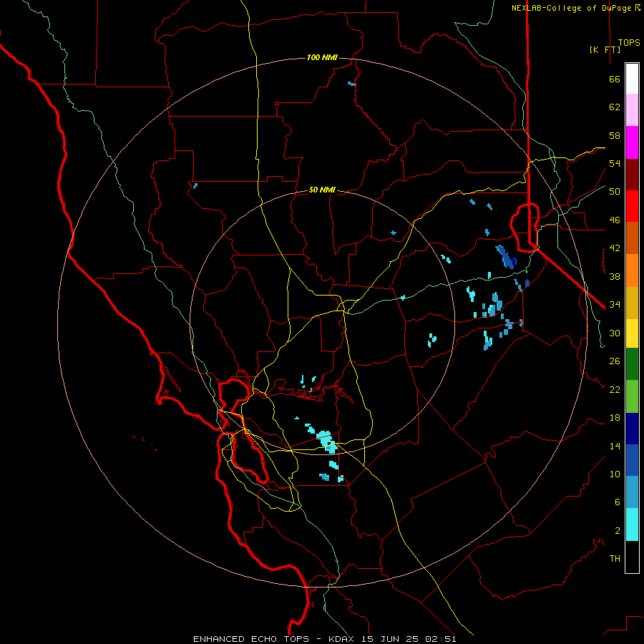The image size is (644, 644).
Task: Click the 66 value on the scale
Action: click(x=615, y=79)
